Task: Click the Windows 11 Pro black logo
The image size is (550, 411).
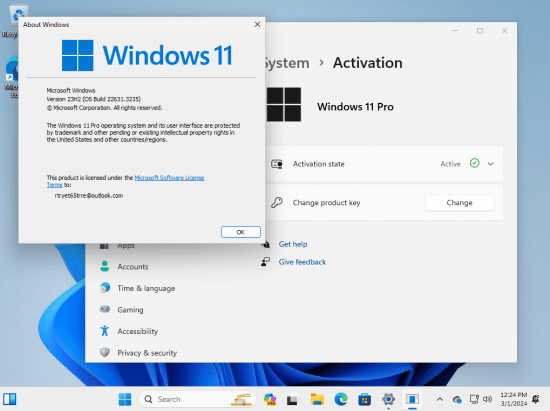Action: point(284,104)
